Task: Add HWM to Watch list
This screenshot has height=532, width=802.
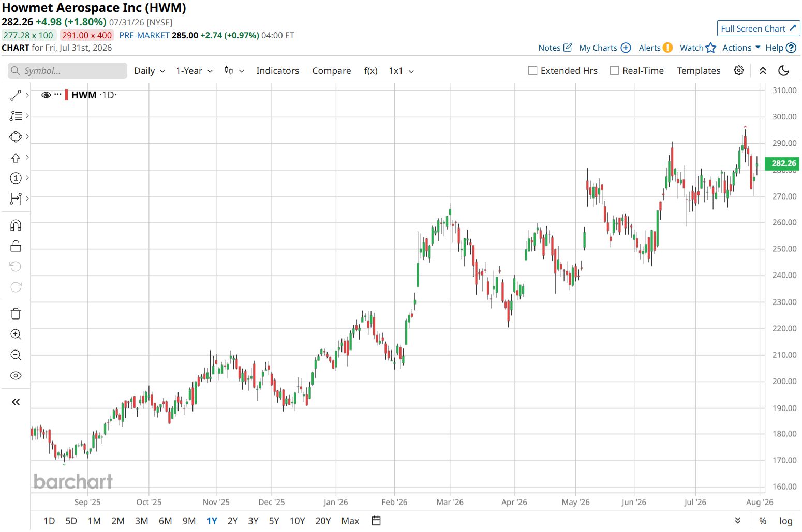Action: [x=697, y=48]
